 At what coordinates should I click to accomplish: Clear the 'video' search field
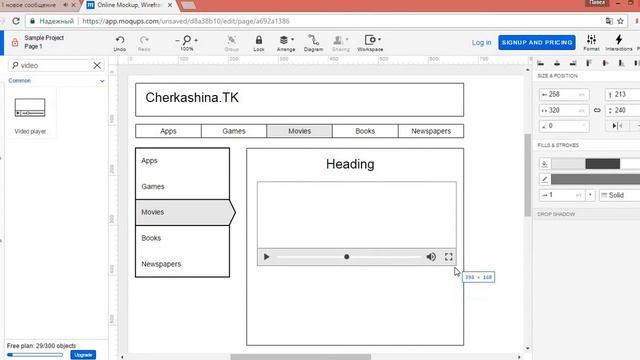[97, 65]
